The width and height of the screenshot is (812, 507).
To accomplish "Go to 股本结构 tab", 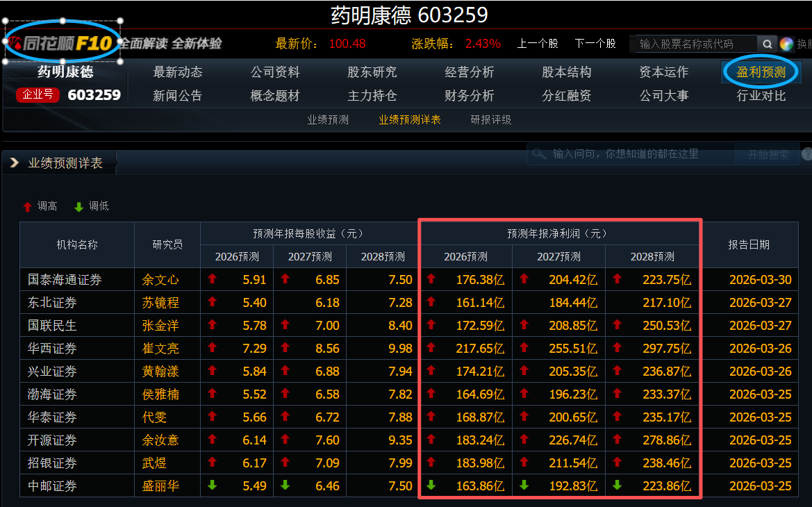I will tap(567, 72).
